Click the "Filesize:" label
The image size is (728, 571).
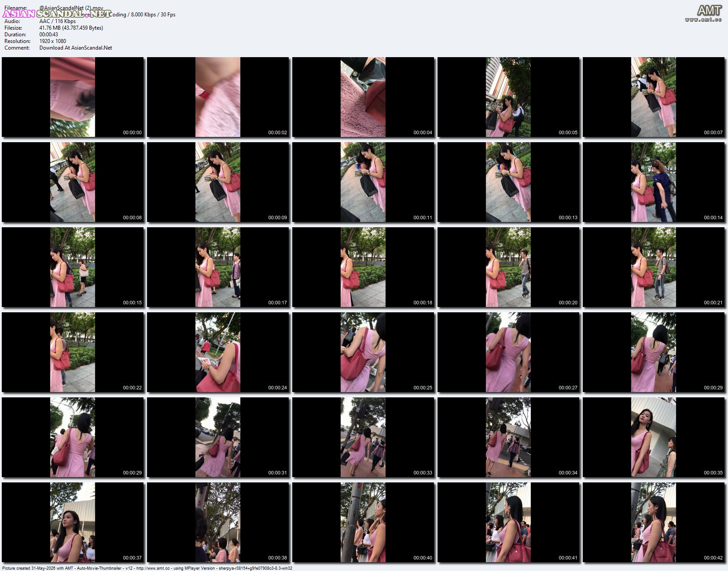[x=15, y=28]
